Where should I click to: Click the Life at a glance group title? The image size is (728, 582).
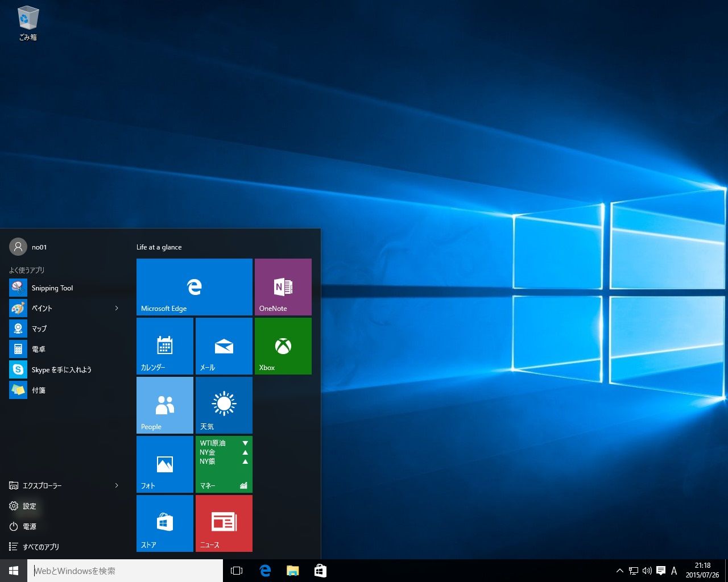(159, 247)
